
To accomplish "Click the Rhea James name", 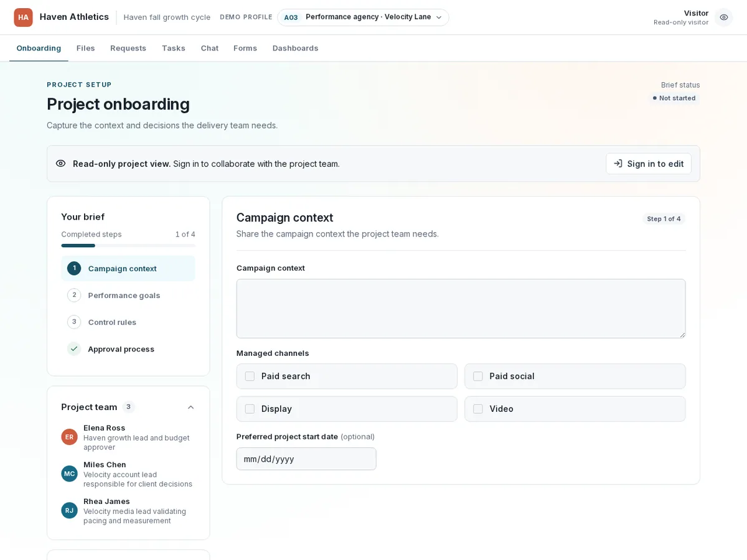I will point(106,502).
